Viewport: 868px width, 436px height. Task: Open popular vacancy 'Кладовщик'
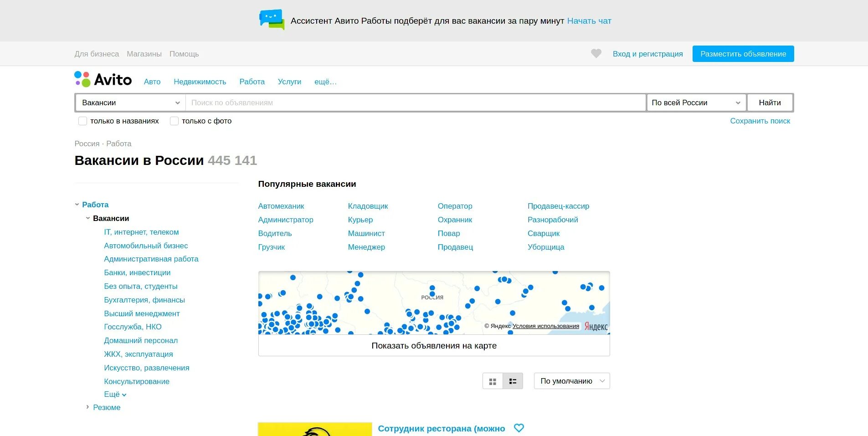coord(368,206)
